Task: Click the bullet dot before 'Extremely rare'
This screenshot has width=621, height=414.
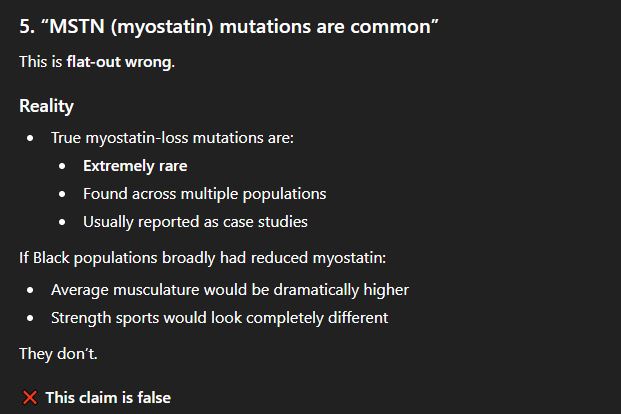Action: [63, 166]
